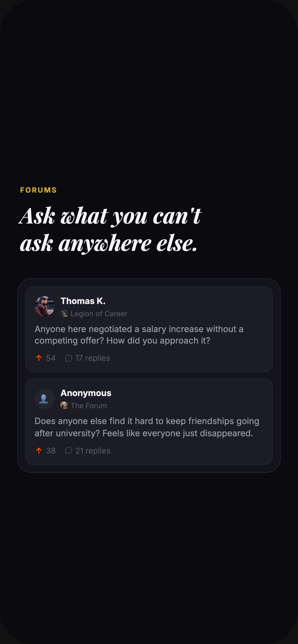Image resolution: width=298 pixels, height=644 pixels.
Task: Click The Forum community icon
Action: coord(64,406)
